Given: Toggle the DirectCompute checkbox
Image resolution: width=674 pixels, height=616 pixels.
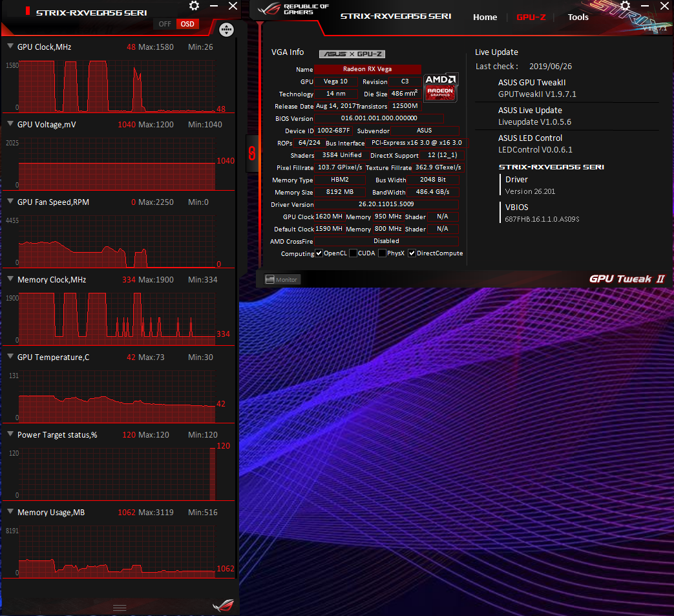Looking at the screenshot, I should (412, 253).
